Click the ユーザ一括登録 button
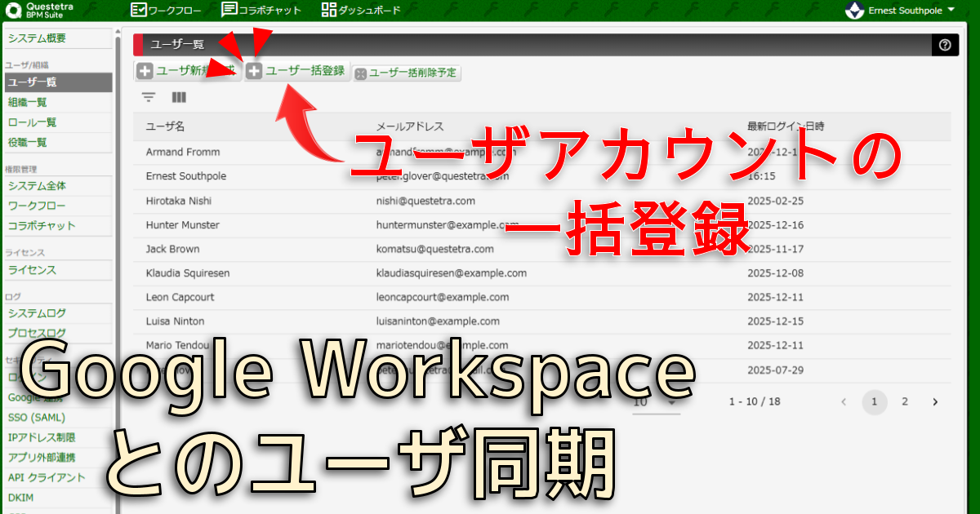 297,71
